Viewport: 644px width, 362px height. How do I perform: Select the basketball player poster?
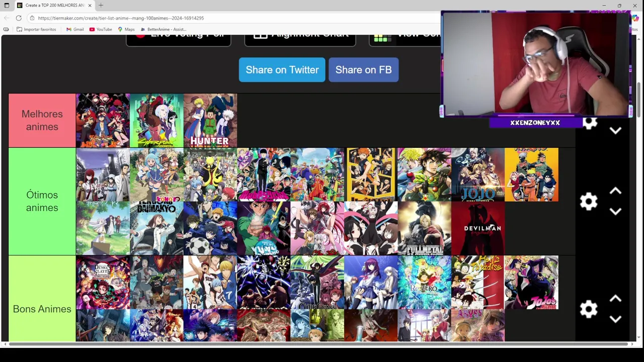[x=210, y=282]
